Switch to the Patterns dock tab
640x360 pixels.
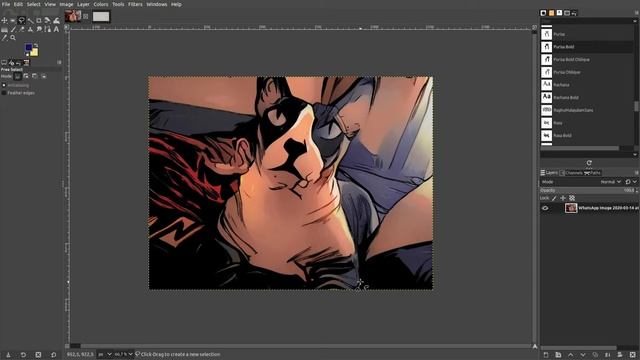point(551,13)
